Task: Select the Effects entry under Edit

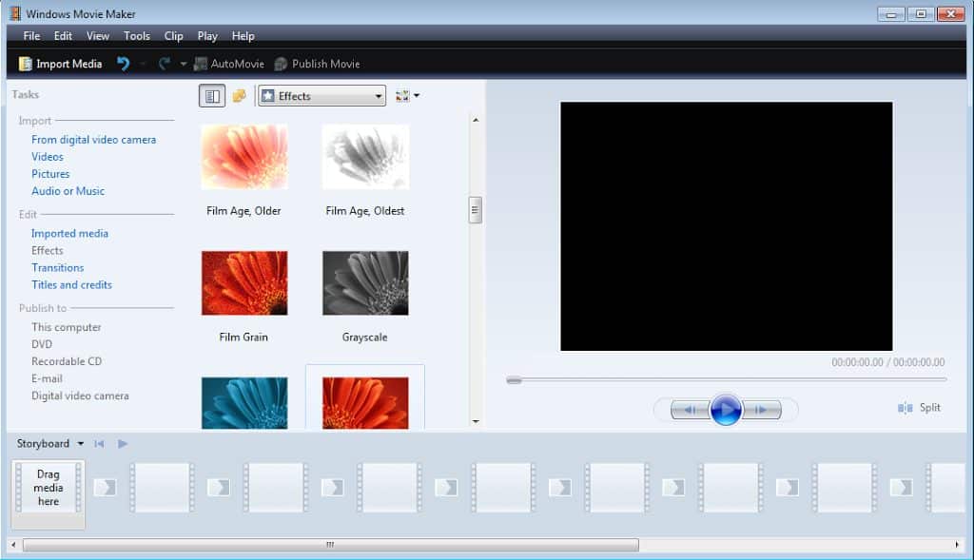Action: point(48,251)
